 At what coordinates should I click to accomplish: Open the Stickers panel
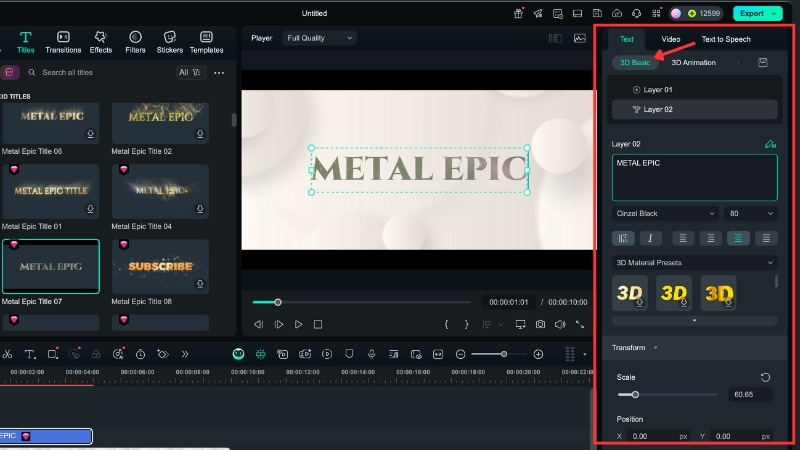pos(169,42)
